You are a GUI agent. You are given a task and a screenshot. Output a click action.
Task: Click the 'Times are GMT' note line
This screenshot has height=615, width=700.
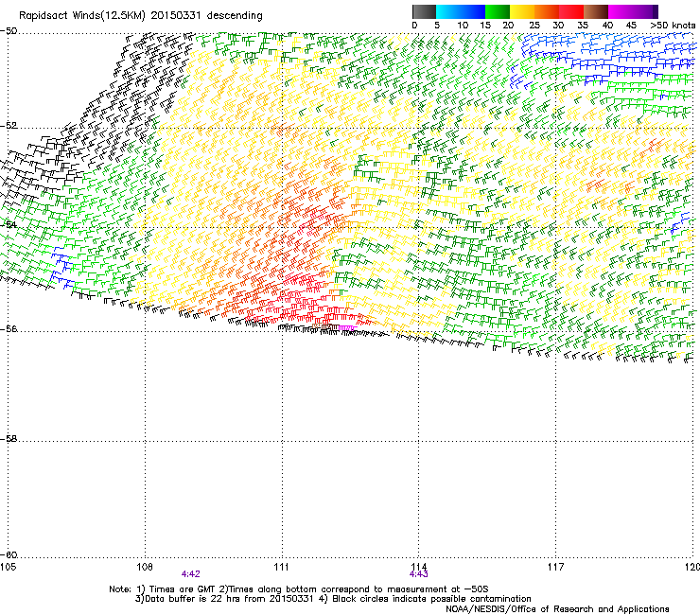(x=299, y=589)
